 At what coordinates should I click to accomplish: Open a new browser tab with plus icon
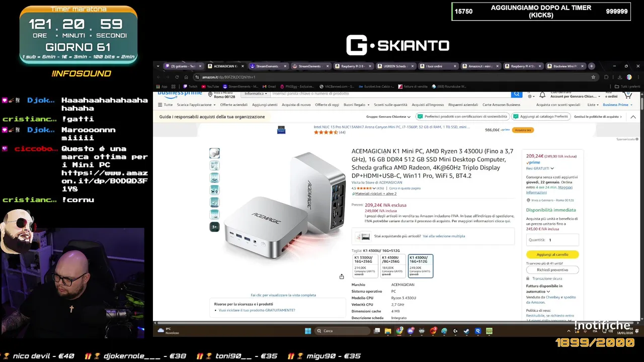point(591,66)
